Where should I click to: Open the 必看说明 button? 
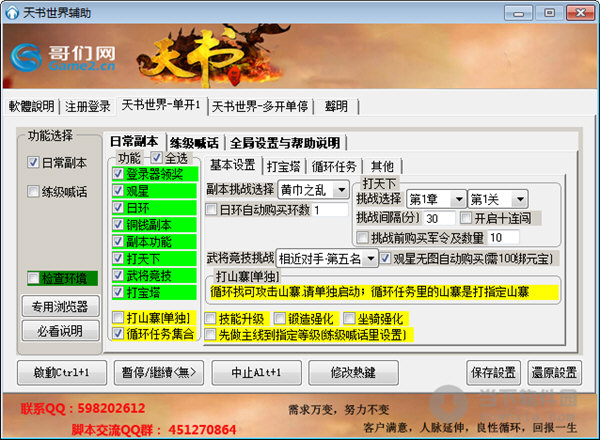[60, 331]
